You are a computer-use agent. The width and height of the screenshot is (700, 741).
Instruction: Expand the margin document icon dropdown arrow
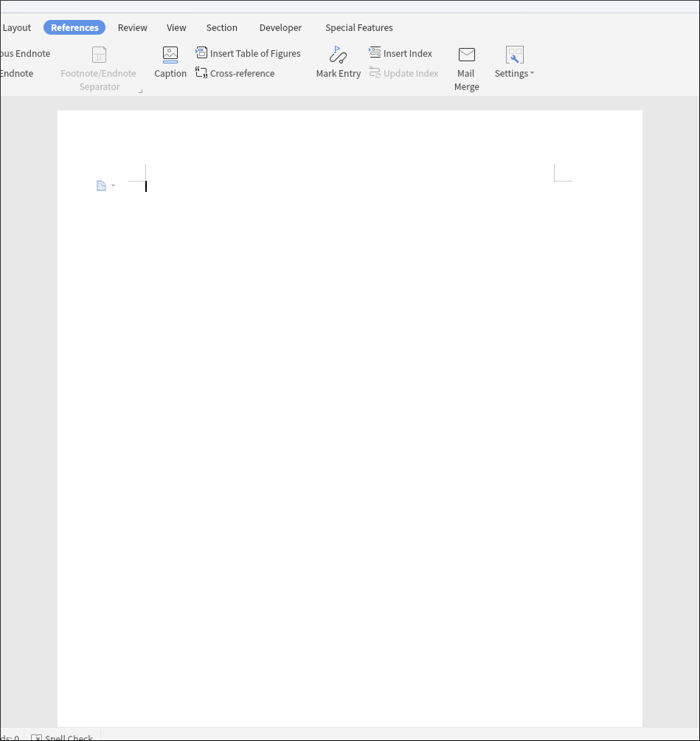coord(113,186)
